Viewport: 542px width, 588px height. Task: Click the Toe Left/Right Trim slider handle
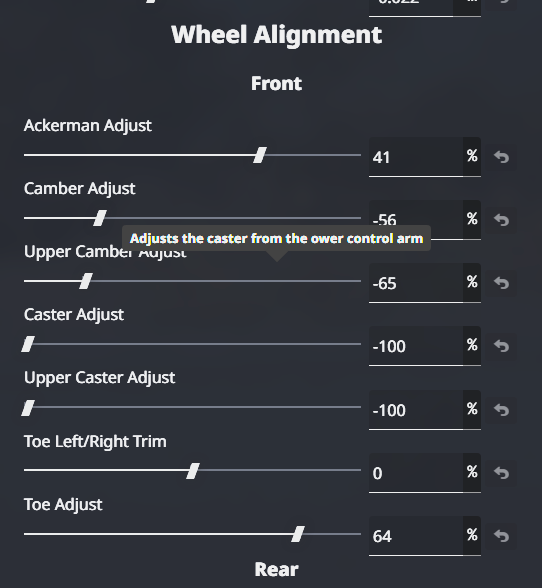193,471
